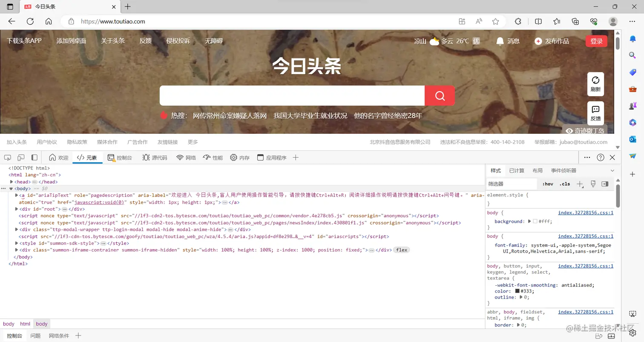Toggle computed styles sidebar icon
The image size is (644, 342).
click(605, 184)
